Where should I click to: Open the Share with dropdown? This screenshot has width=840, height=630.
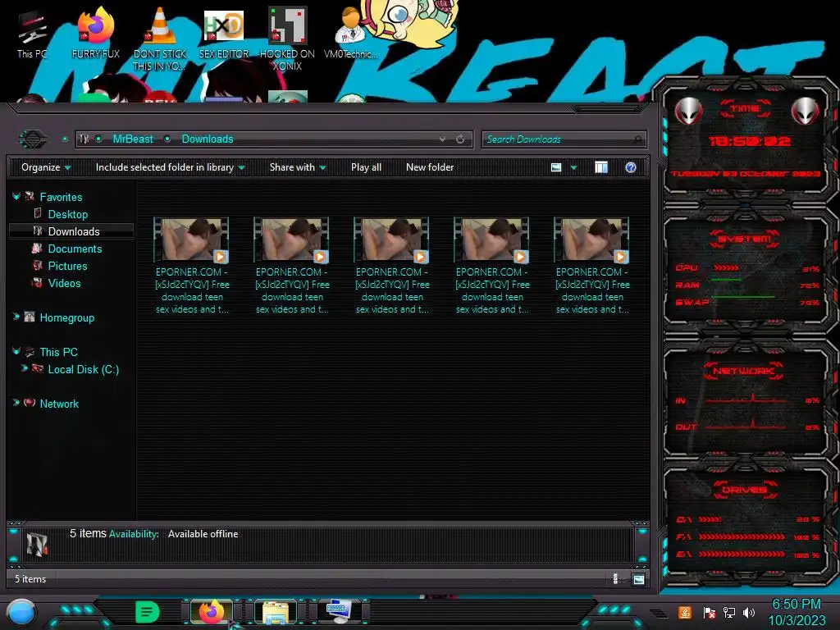tap(298, 167)
